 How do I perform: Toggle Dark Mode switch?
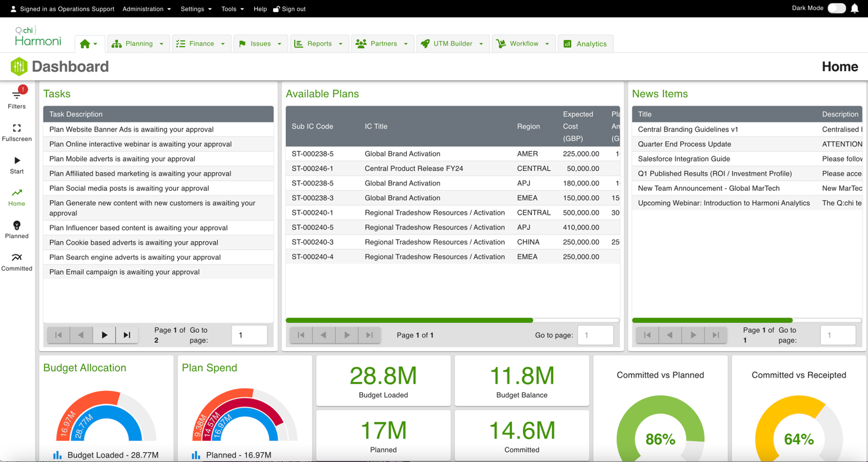coord(836,9)
